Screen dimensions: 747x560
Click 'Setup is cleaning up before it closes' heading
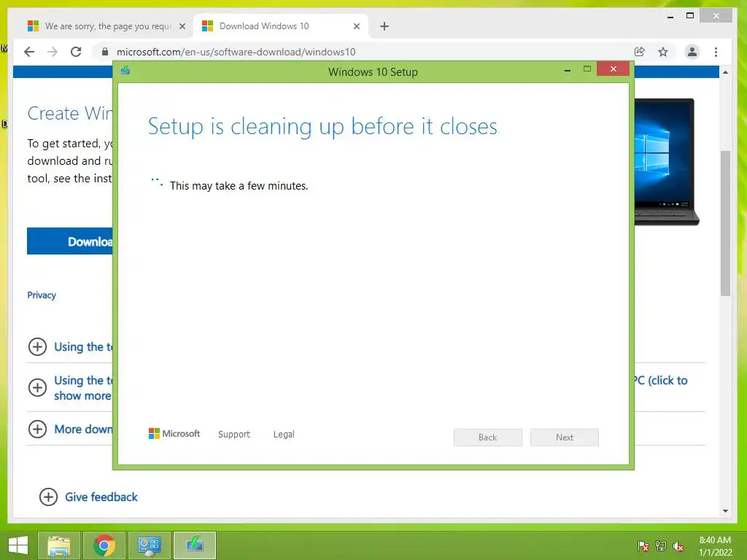point(322,127)
